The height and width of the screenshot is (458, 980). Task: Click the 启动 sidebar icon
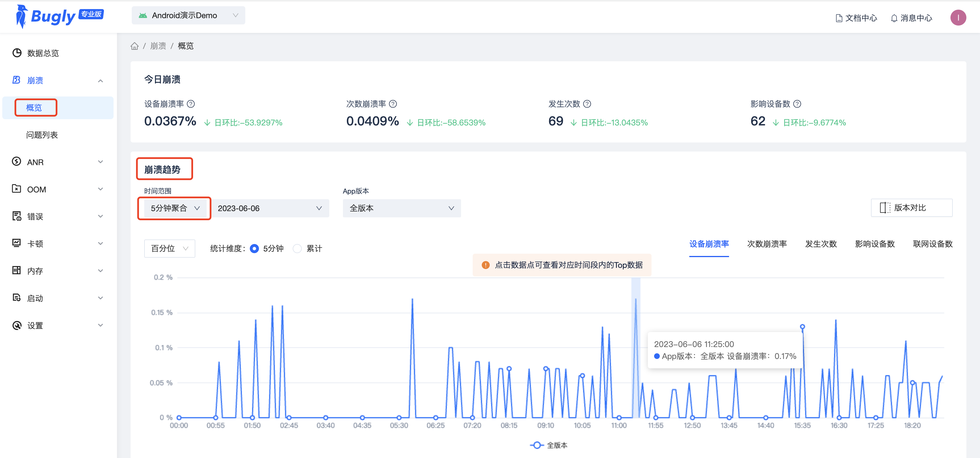16,298
